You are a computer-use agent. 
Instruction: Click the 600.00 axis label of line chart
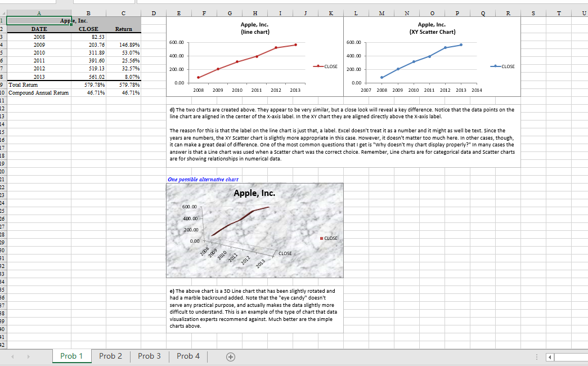tap(177, 42)
